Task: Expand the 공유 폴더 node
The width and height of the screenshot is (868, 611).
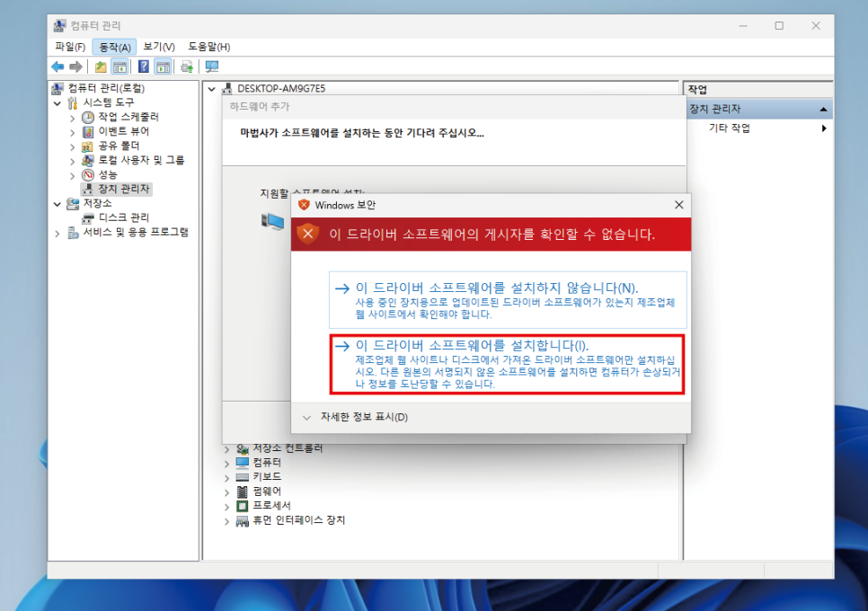Action: [x=73, y=146]
